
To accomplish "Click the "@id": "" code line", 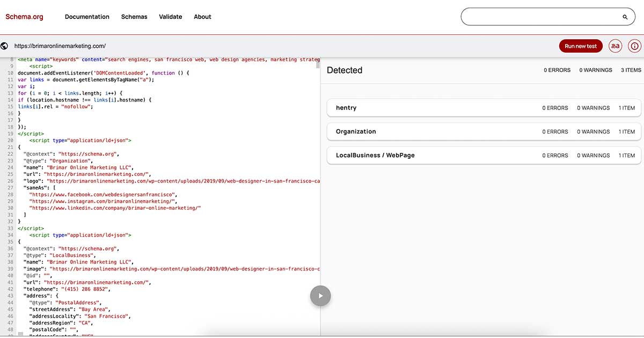I will click(x=38, y=276).
